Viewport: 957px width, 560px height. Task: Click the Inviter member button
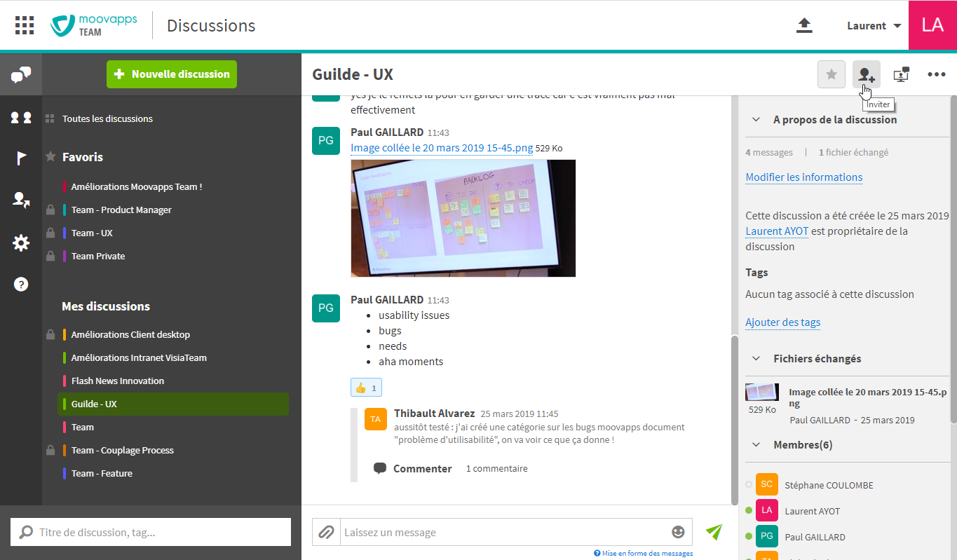click(867, 74)
